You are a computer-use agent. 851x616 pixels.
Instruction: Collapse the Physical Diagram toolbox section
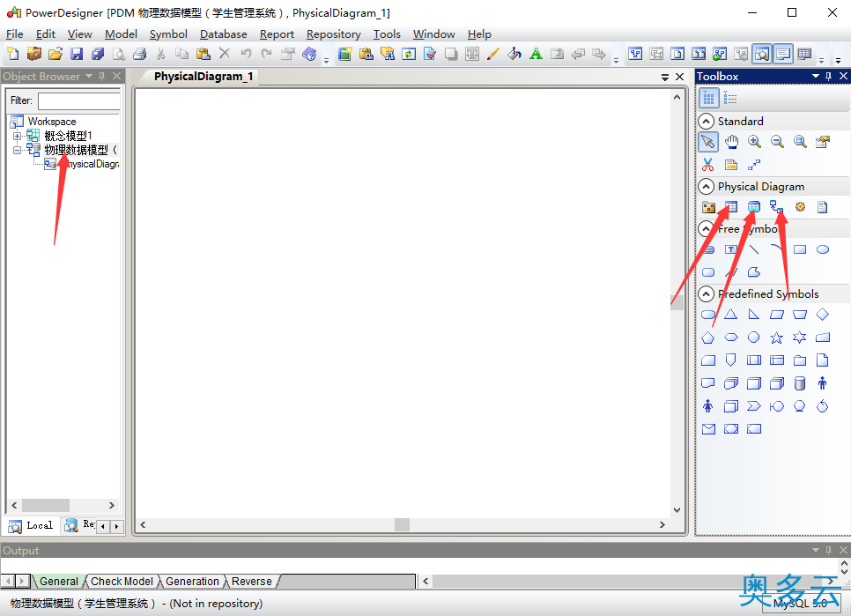click(x=706, y=187)
